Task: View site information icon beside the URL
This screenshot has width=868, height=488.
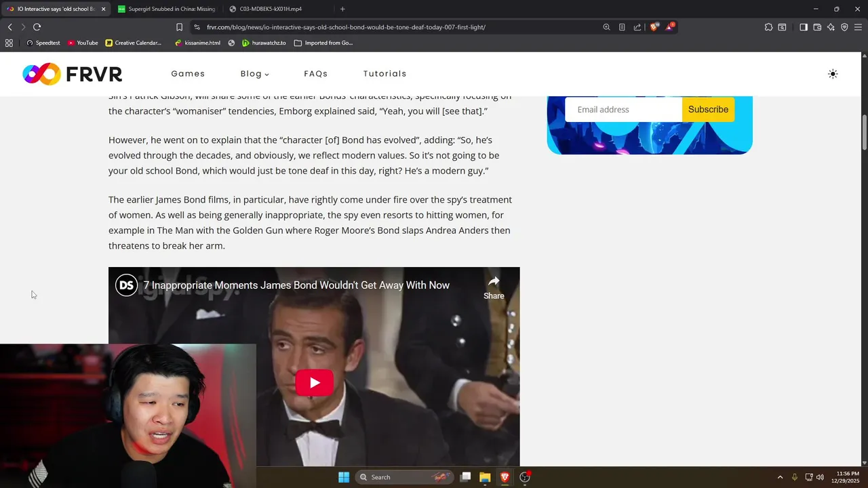Action: [x=197, y=27]
